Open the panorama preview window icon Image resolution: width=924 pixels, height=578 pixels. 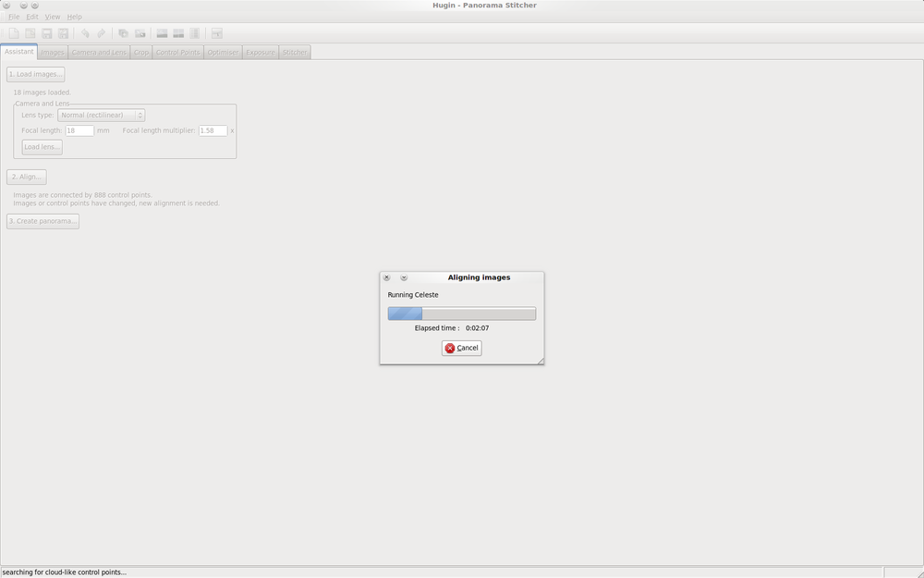pos(162,33)
